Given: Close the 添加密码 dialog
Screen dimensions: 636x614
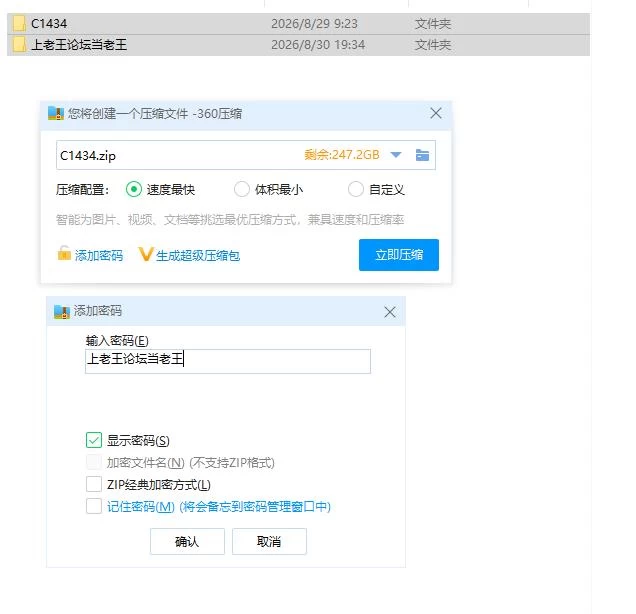Looking at the screenshot, I should click(x=390, y=312).
